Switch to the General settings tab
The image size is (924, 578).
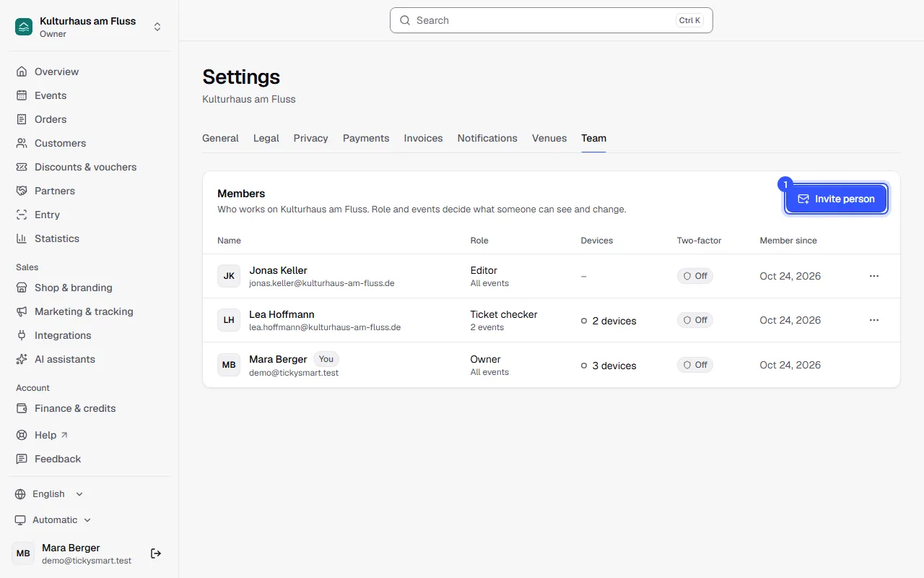[220, 138]
